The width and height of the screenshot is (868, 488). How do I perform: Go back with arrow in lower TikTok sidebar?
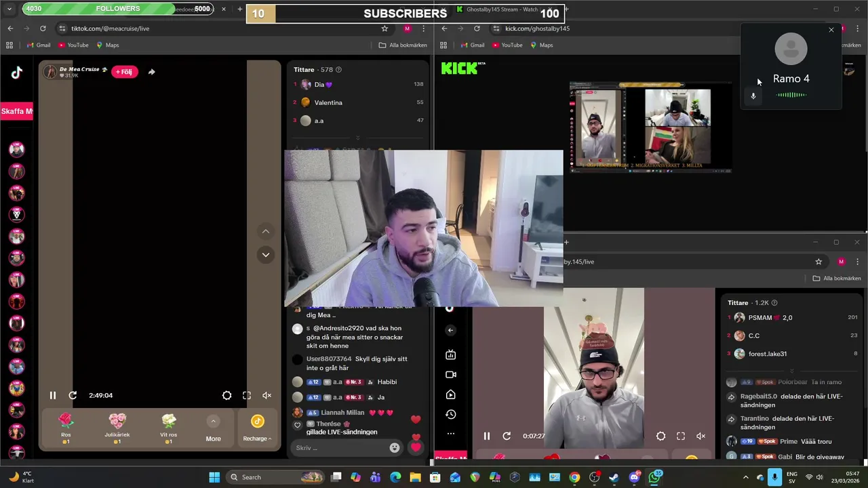[450, 330]
